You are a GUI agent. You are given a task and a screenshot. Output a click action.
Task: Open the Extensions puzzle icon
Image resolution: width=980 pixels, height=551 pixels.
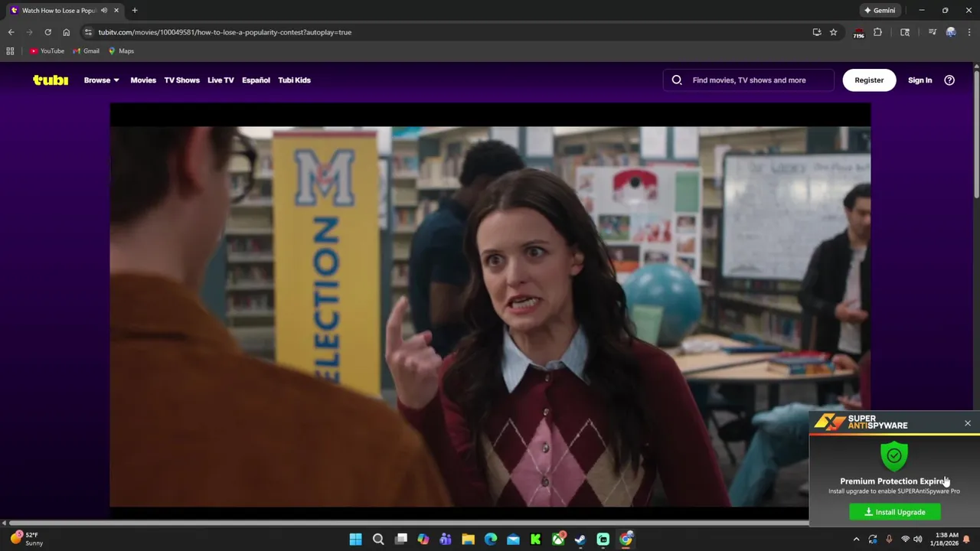(x=878, y=32)
